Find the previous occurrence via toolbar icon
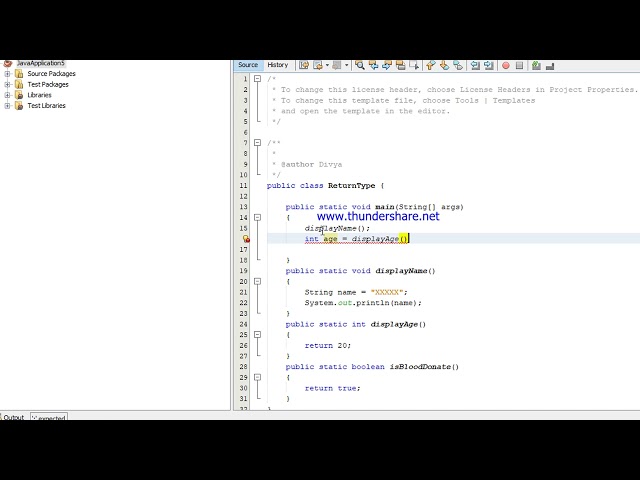Screen dimensions: 640x480 (x=373, y=65)
